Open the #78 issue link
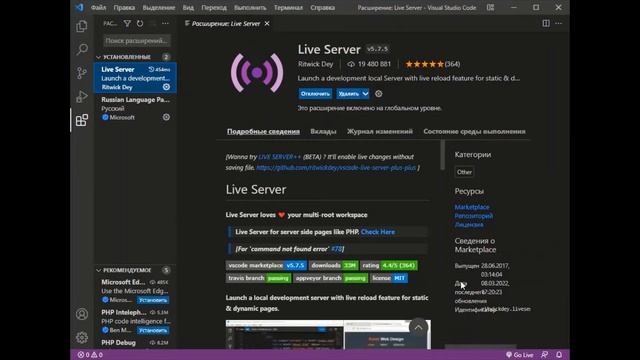This screenshot has width=640, height=360. (x=336, y=249)
